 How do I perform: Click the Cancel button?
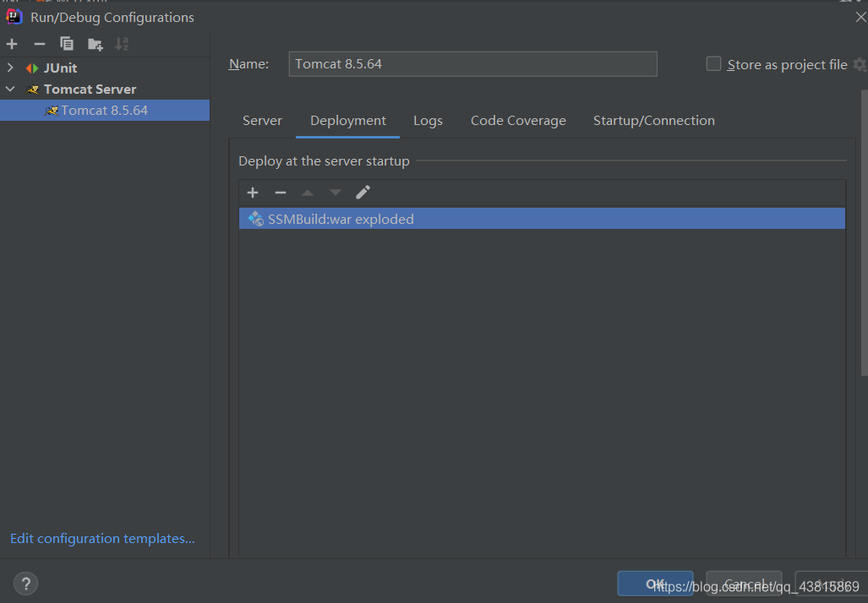click(744, 584)
